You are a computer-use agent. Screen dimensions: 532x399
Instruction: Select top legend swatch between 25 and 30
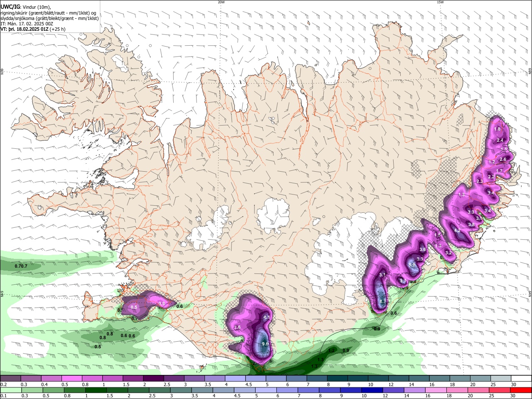click(501, 378)
